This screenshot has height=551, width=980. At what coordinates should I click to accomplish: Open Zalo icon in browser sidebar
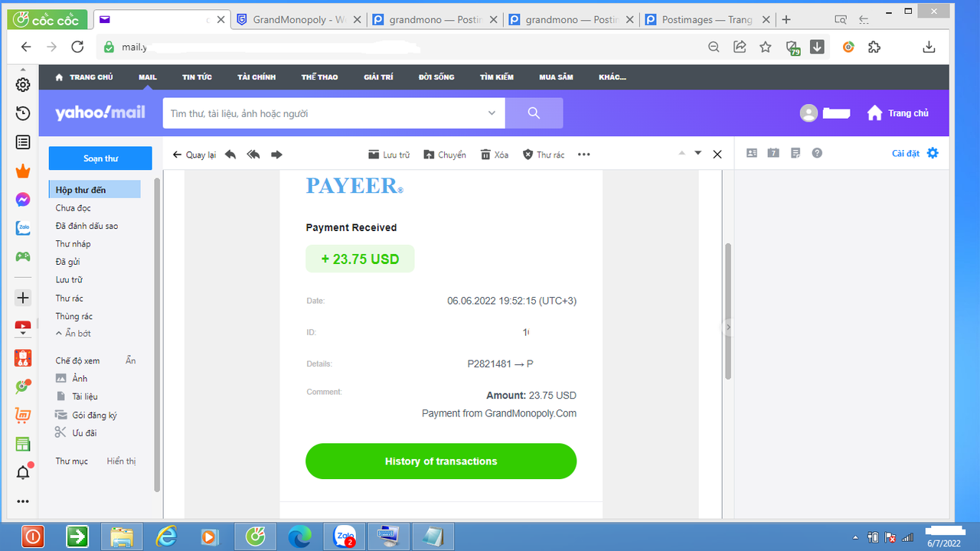point(23,228)
